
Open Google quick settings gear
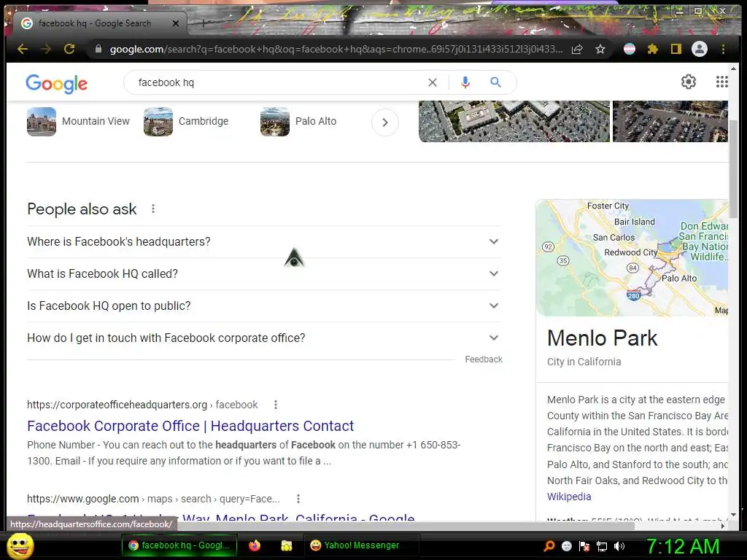(689, 82)
